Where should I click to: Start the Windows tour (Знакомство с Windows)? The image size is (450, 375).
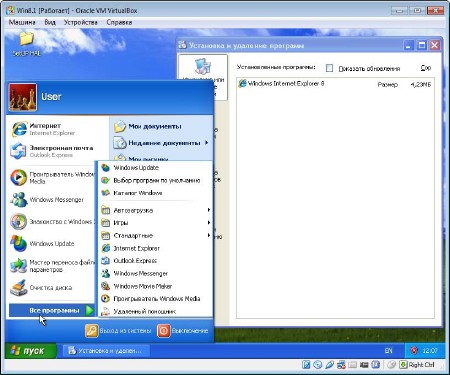pyautogui.click(x=52, y=221)
